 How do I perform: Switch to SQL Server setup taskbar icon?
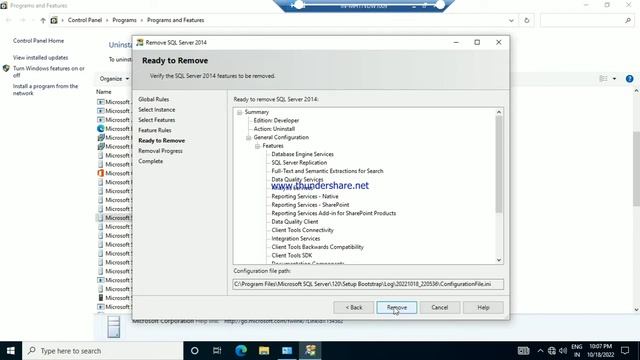coord(310,351)
